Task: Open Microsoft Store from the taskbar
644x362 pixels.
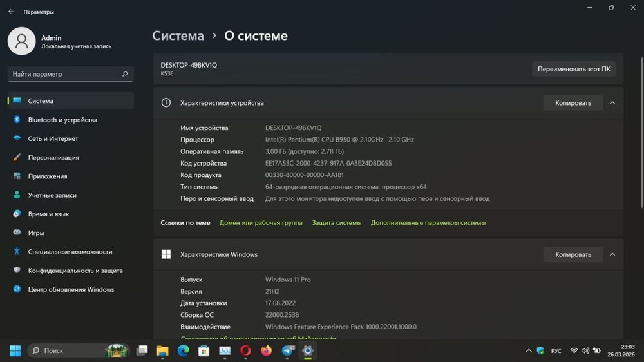Action: (x=204, y=350)
